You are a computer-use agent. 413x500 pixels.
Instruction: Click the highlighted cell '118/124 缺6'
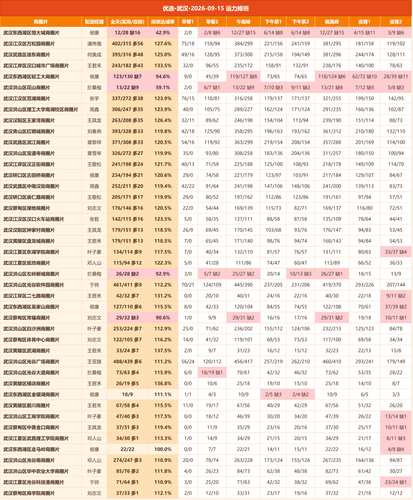tap(332, 77)
